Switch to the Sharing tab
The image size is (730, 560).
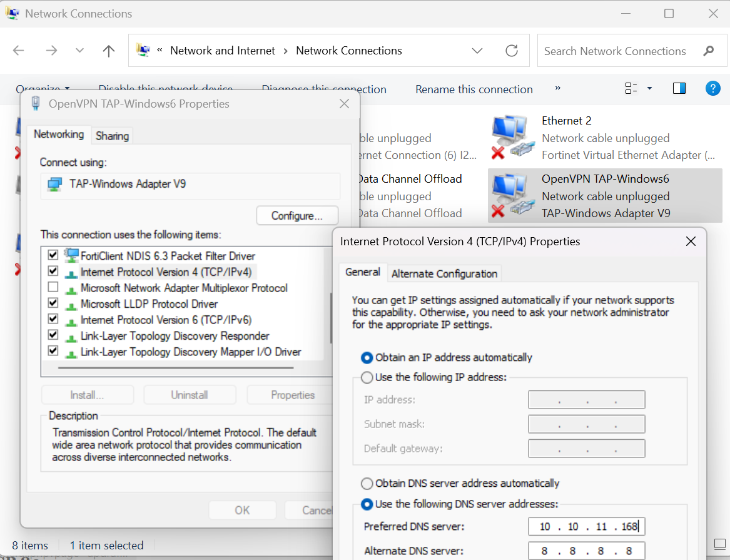[112, 135]
